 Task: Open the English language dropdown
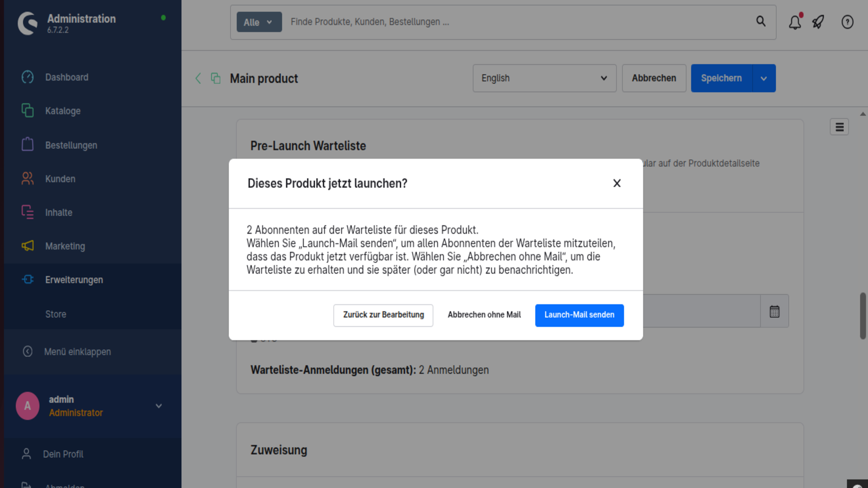coord(544,78)
